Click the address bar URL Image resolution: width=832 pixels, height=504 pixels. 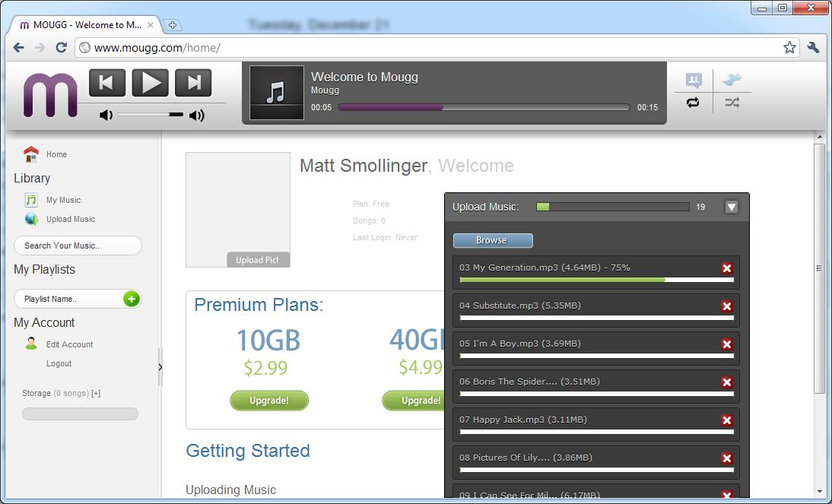tap(157, 48)
